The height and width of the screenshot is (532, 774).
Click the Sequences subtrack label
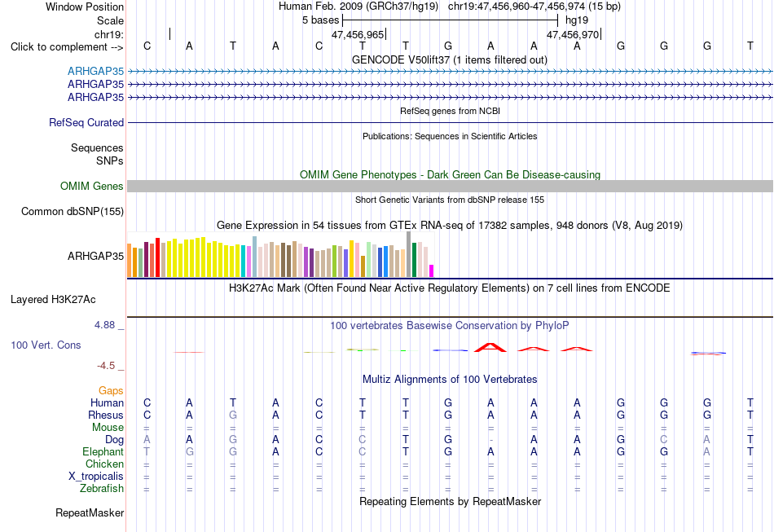(x=97, y=147)
